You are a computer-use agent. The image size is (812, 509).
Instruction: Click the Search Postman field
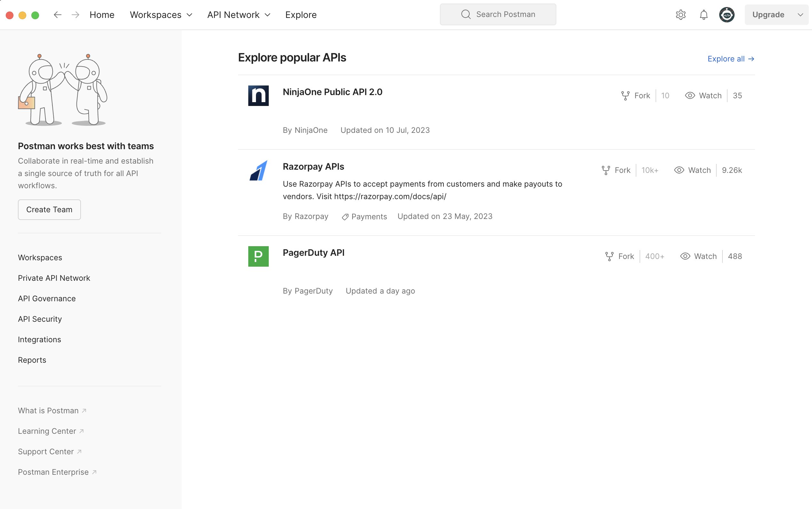[x=498, y=14]
